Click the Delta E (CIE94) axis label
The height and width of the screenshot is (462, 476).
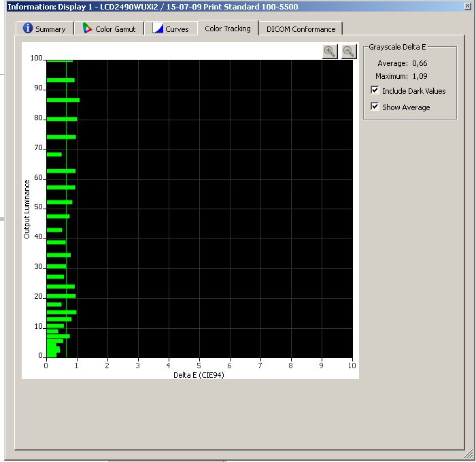point(199,375)
